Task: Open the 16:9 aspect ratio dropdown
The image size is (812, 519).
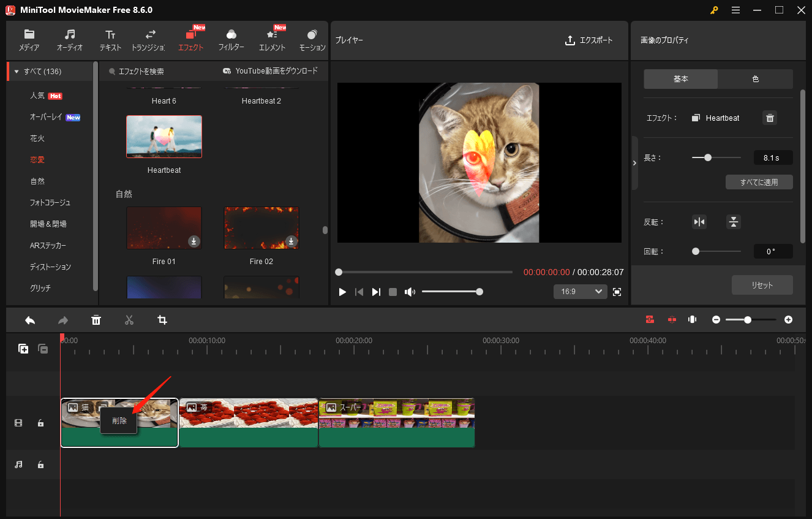Action: (x=579, y=292)
